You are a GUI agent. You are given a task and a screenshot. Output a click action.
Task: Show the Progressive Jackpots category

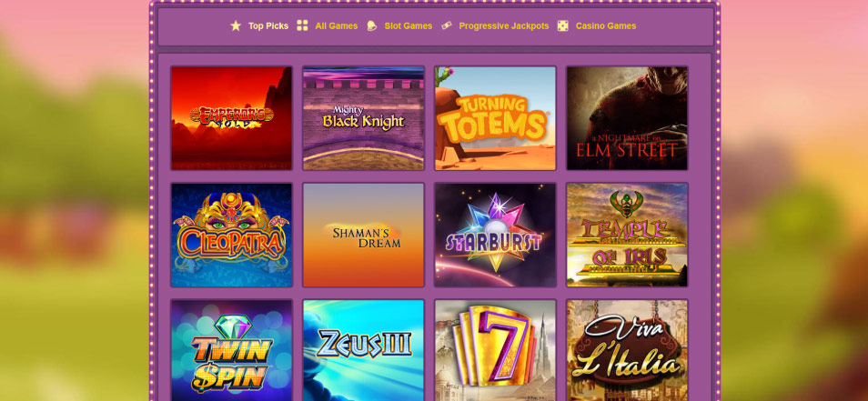(504, 26)
